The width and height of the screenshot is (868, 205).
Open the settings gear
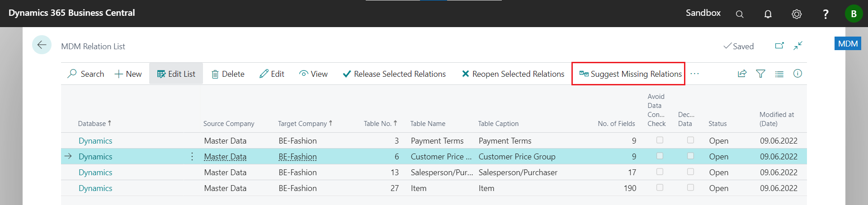click(797, 14)
